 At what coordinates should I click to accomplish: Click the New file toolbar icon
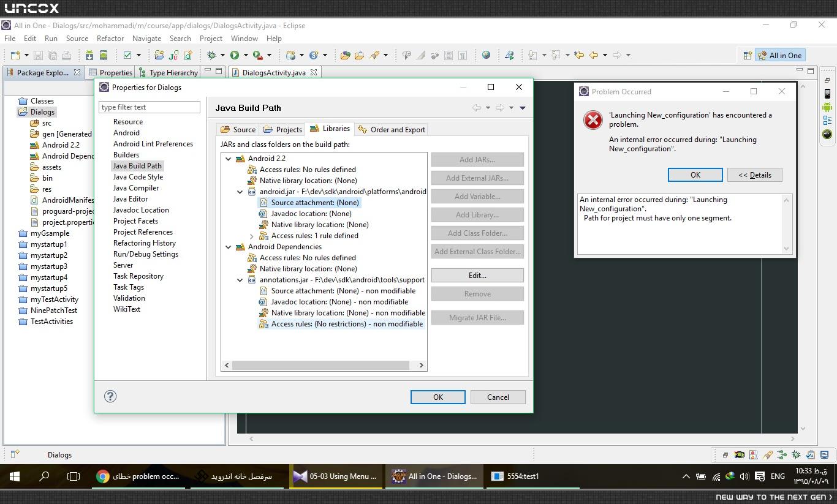pos(14,55)
